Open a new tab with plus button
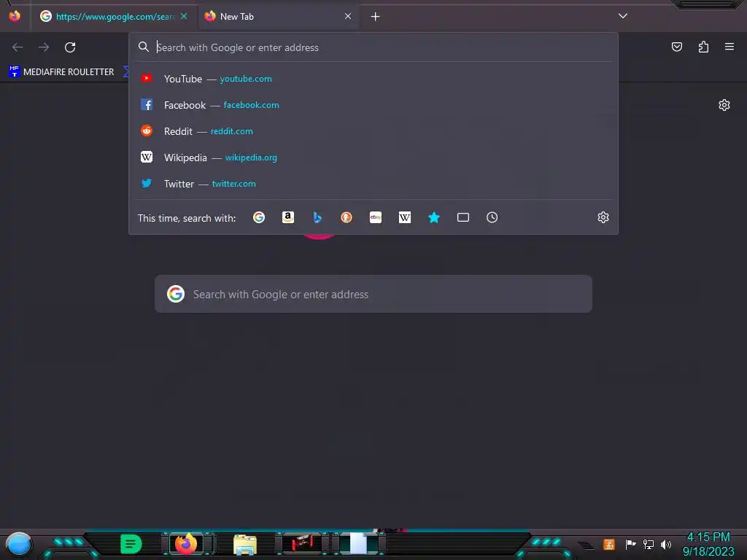Image resolution: width=747 pixels, height=560 pixels. (376, 17)
